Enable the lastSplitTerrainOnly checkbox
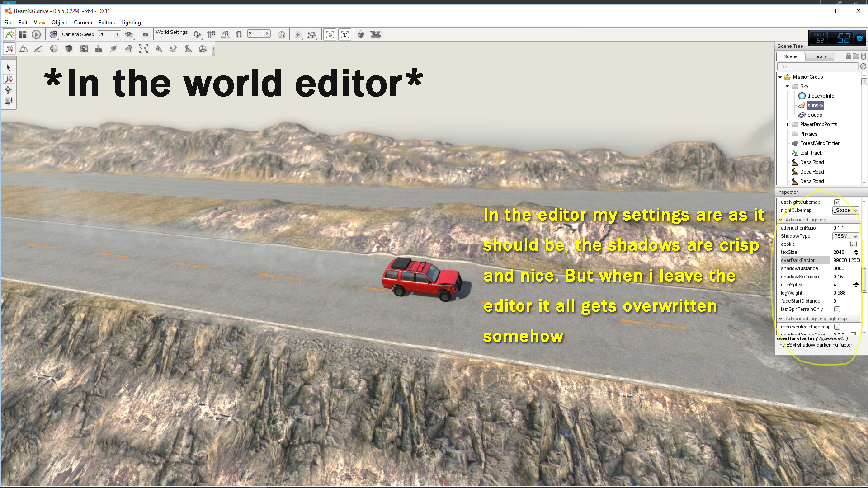This screenshot has width=868, height=488. coord(837,310)
